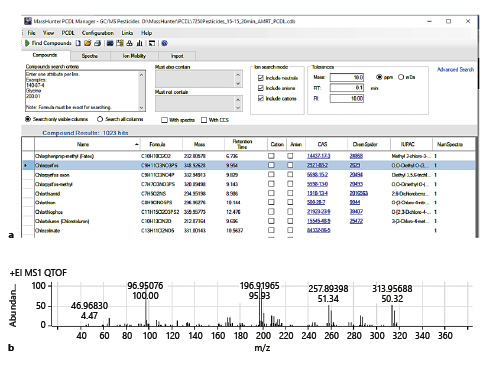
Task: Click the blue globe toolbar icon
Action: [164, 43]
